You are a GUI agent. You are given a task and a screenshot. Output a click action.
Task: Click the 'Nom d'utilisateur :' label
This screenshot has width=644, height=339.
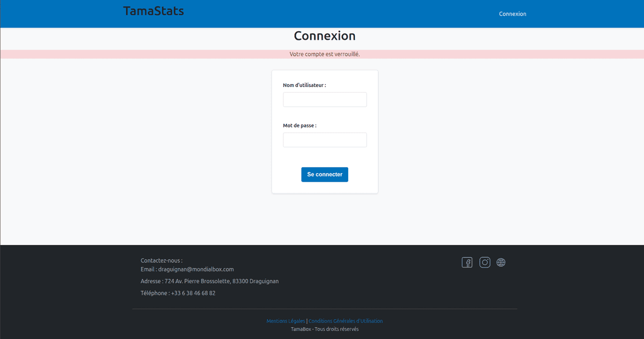click(x=304, y=85)
